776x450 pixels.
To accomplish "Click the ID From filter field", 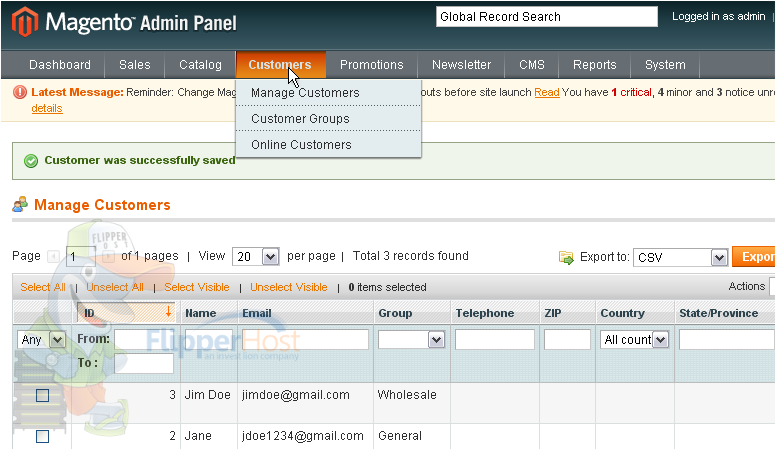I will click(x=144, y=340).
